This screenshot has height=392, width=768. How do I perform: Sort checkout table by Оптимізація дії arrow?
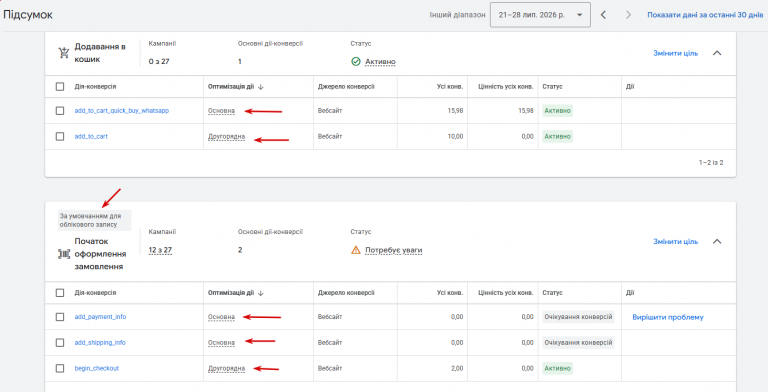click(x=261, y=293)
